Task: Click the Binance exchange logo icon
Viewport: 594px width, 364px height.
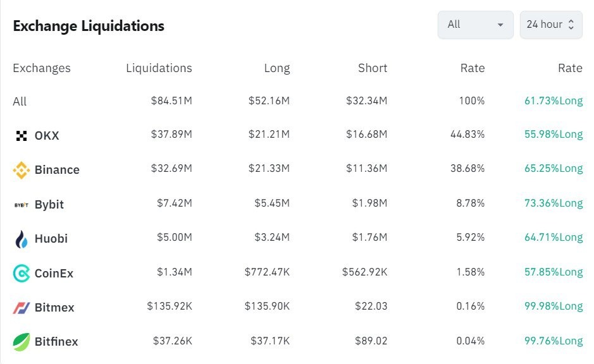Action: tap(22, 170)
